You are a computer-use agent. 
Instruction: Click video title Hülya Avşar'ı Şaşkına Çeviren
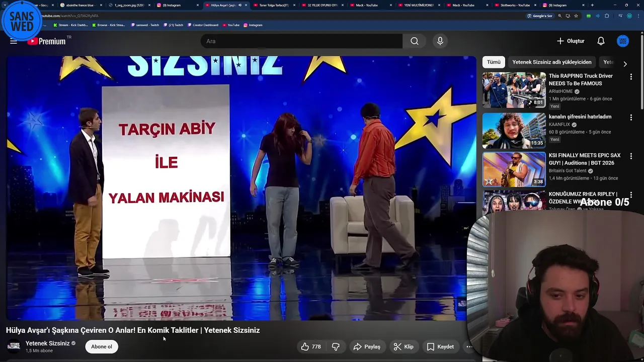click(133, 330)
